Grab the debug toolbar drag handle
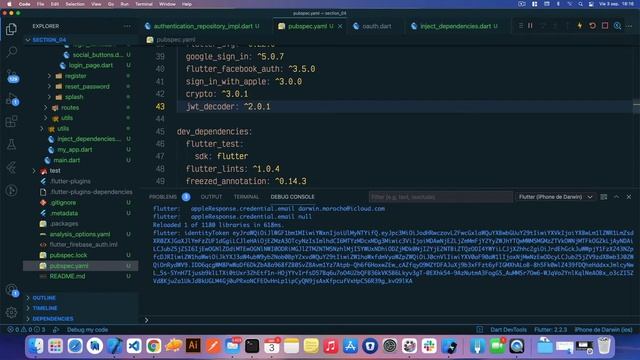This screenshot has width=640, height=360. pyautogui.click(x=520, y=26)
